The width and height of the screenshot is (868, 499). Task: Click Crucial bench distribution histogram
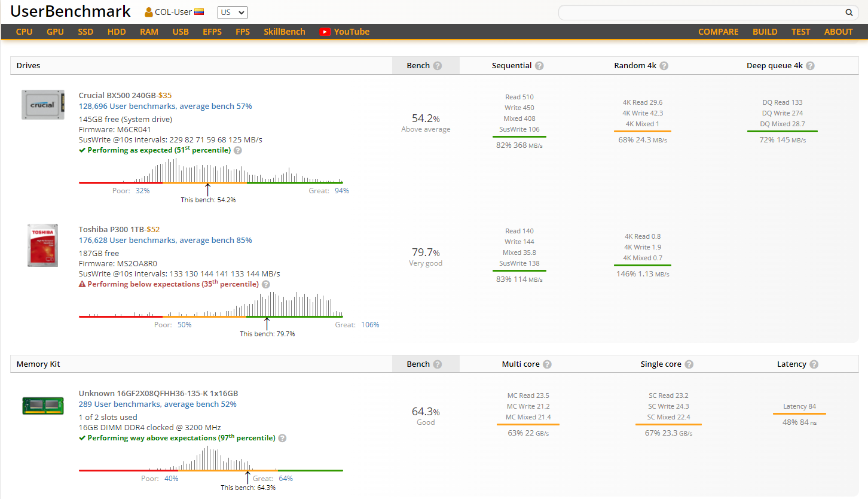pos(211,172)
